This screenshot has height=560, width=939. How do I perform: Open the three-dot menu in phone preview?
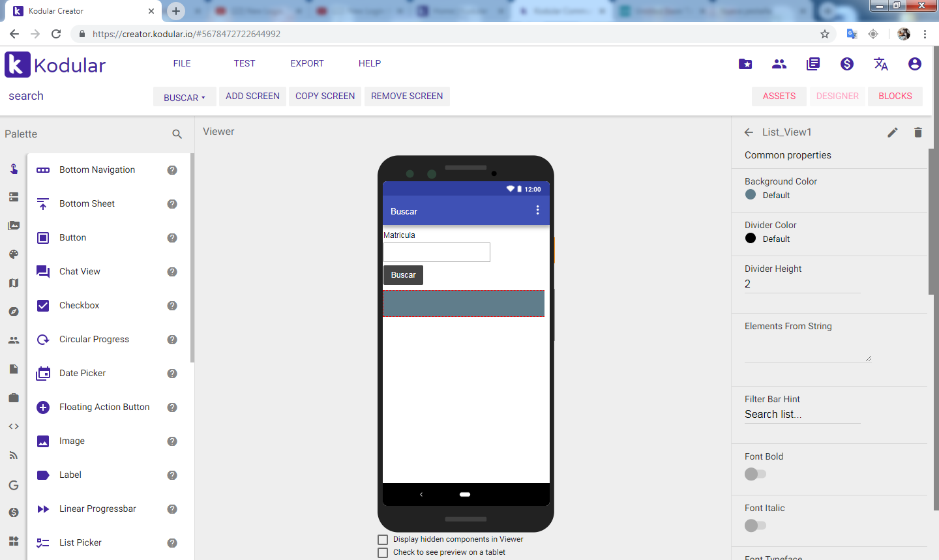[537, 210]
